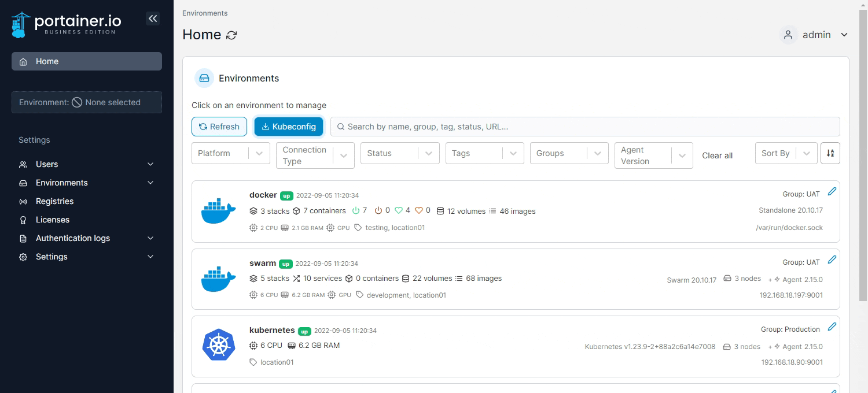
Task: Open the Connection Type filter dropdown
Action: (315, 155)
